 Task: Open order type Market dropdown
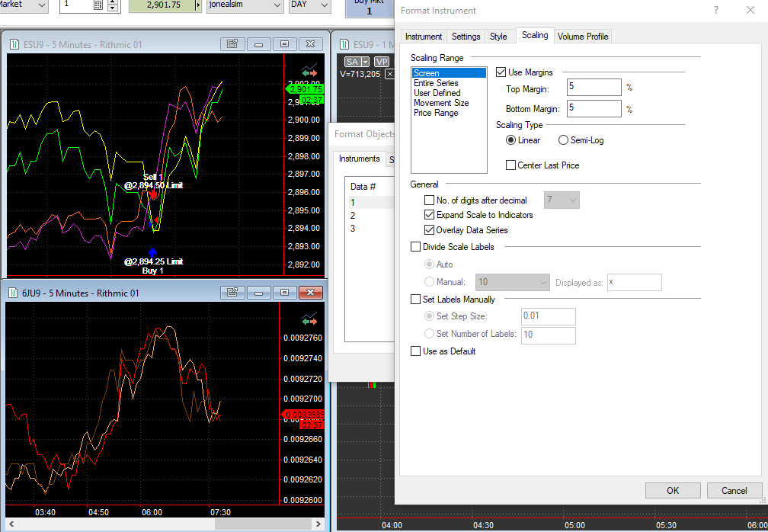point(42,5)
